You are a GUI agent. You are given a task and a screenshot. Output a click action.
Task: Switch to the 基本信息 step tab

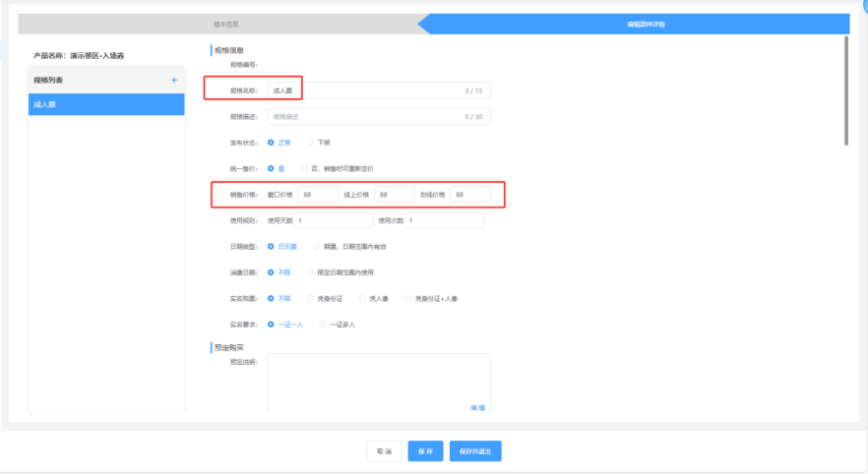[x=225, y=24]
